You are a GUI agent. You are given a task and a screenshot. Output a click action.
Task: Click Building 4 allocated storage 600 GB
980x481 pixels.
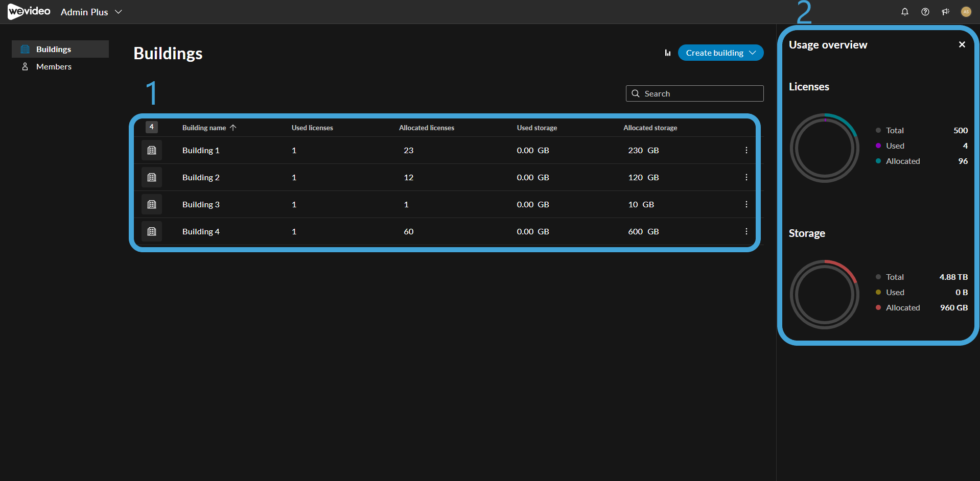pyautogui.click(x=643, y=231)
